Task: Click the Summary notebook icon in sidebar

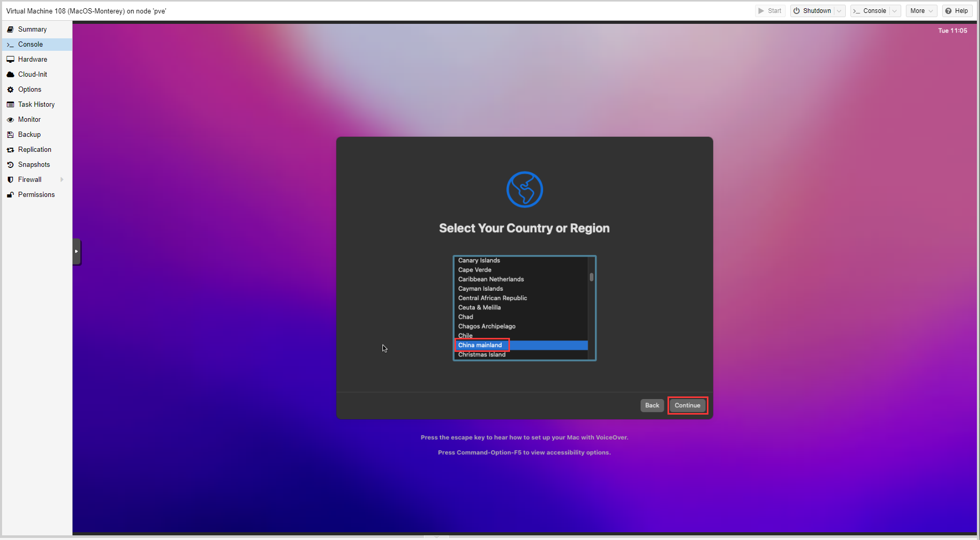Action: (10, 30)
